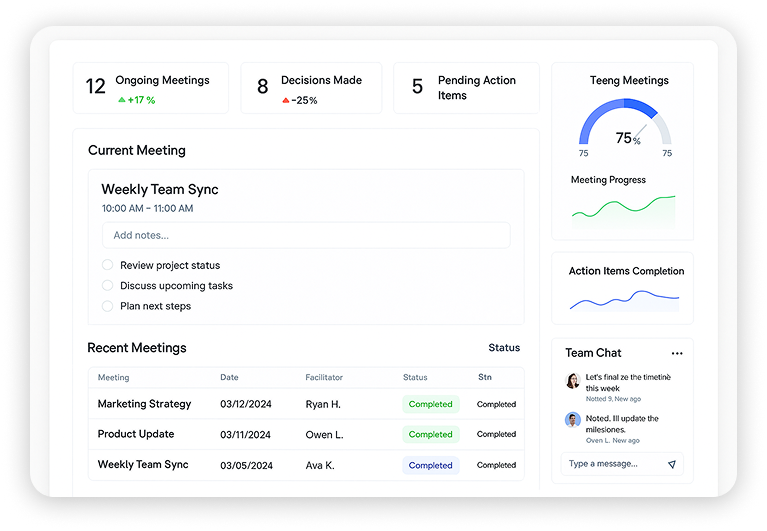The image size is (767, 531).
Task: Click the Meeting Progress label
Action: tap(608, 180)
